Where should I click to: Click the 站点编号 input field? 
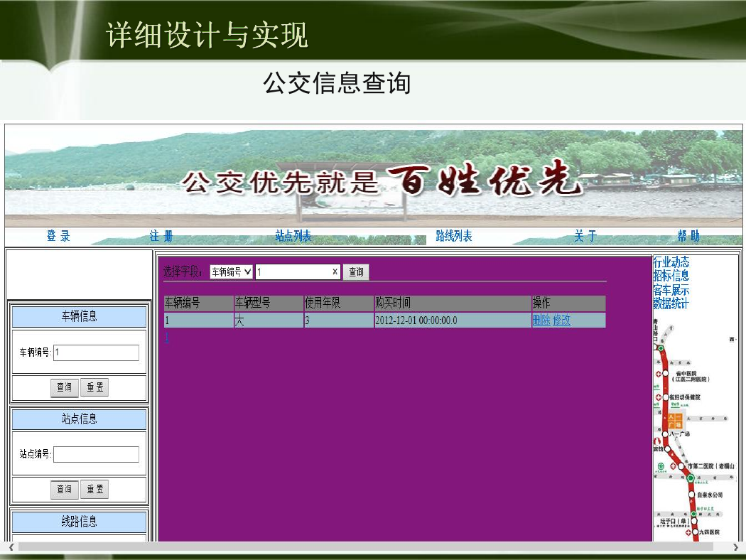tap(96, 454)
